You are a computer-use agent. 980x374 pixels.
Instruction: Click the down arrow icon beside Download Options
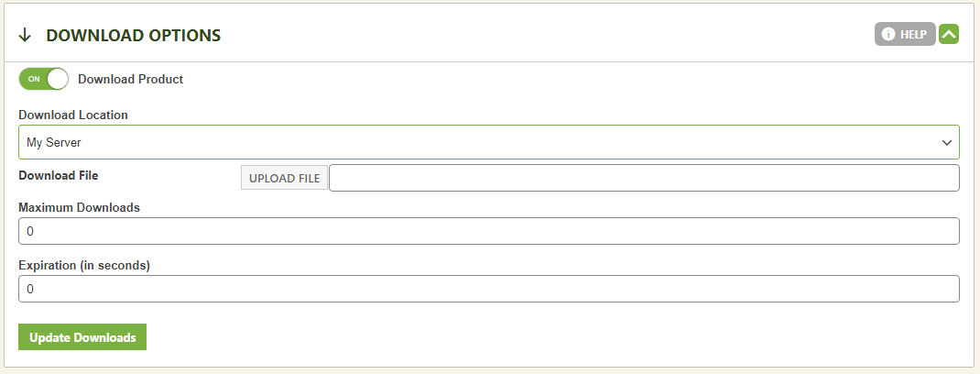point(25,35)
